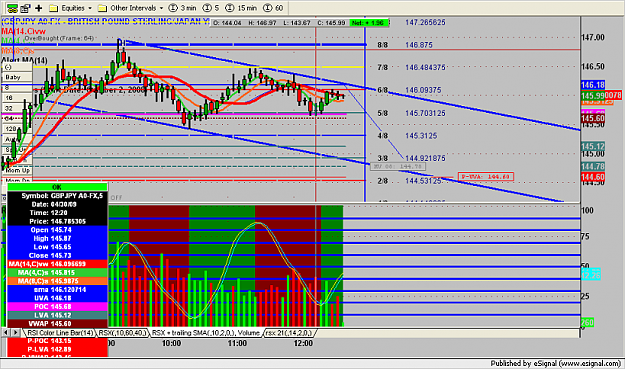
Task: Click the Symbol: GBPJPY A0-FX,5 row
Action: pos(57,196)
